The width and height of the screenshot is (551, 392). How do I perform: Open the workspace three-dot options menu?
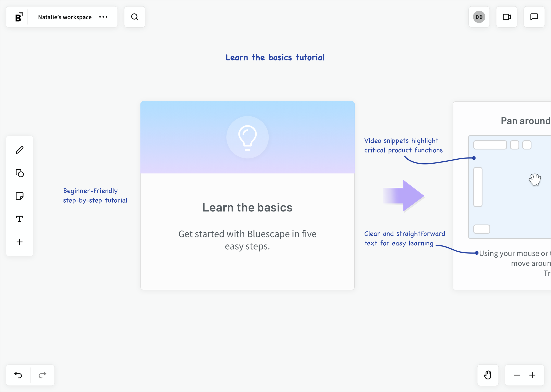pyautogui.click(x=103, y=17)
